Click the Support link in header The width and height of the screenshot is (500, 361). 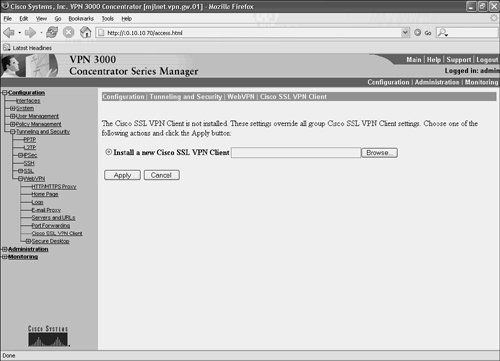click(459, 60)
